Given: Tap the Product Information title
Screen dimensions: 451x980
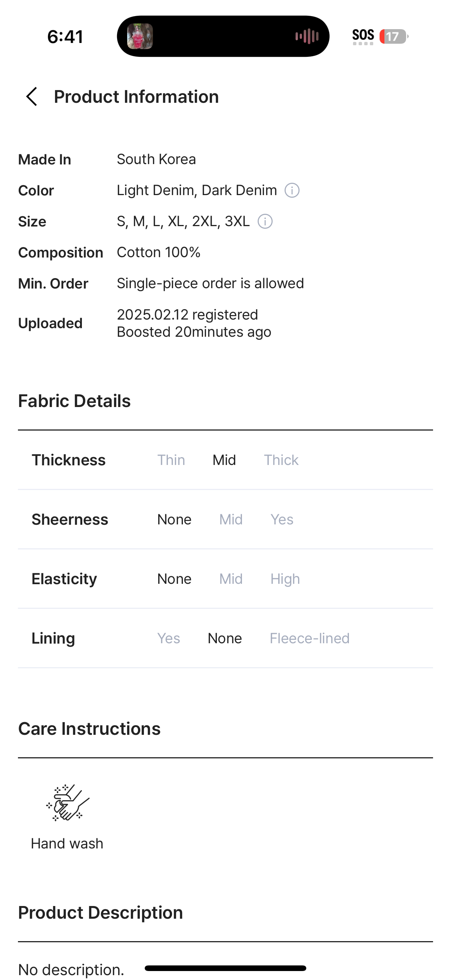Looking at the screenshot, I should click(136, 97).
